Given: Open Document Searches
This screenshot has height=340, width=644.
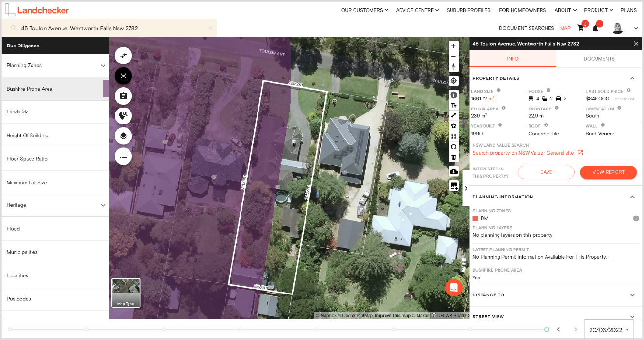Looking at the screenshot, I should [x=526, y=28].
